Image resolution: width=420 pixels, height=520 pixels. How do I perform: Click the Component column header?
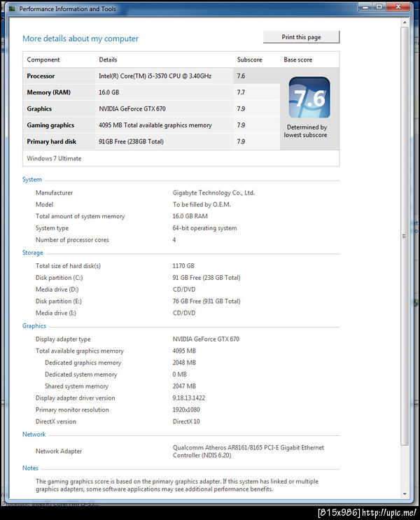point(43,59)
